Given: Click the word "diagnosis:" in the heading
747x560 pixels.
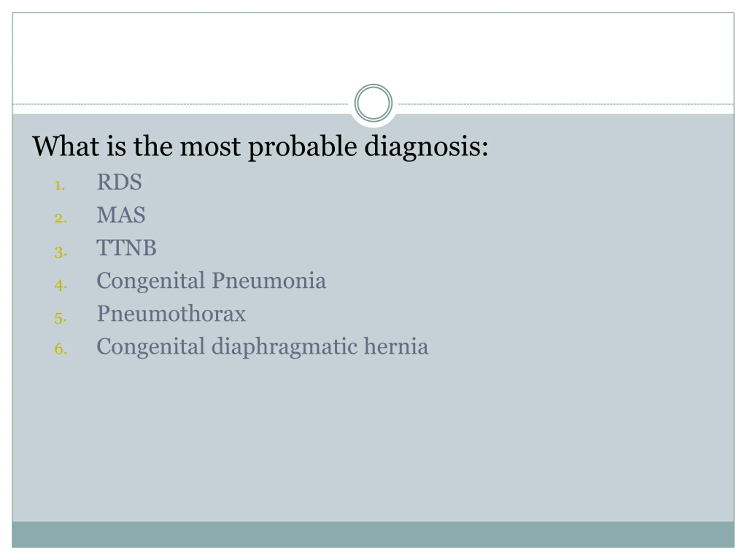Looking at the screenshot, I should point(426,147).
